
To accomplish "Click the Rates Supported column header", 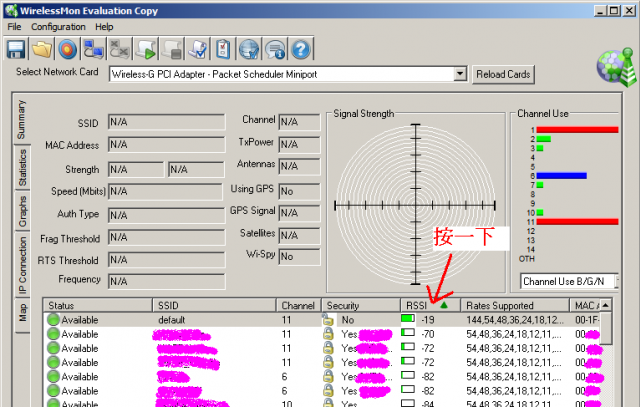I will coord(515,305).
